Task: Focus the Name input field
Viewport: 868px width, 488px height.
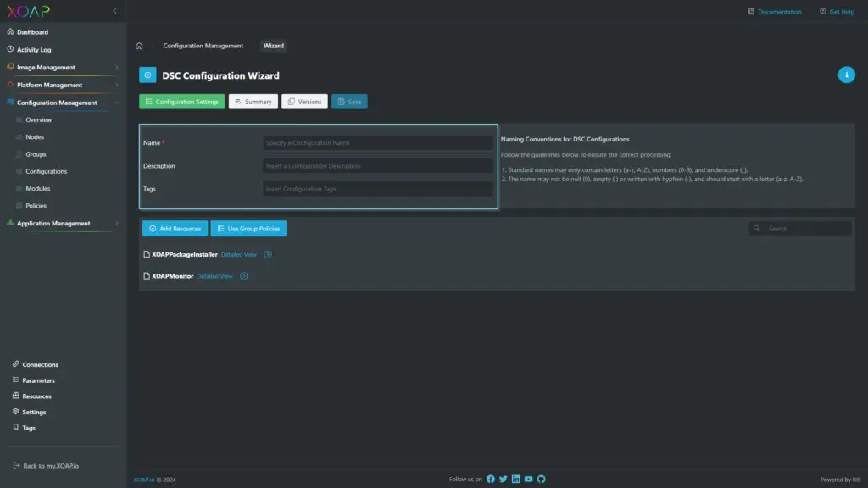Action: (x=378, y=142)
